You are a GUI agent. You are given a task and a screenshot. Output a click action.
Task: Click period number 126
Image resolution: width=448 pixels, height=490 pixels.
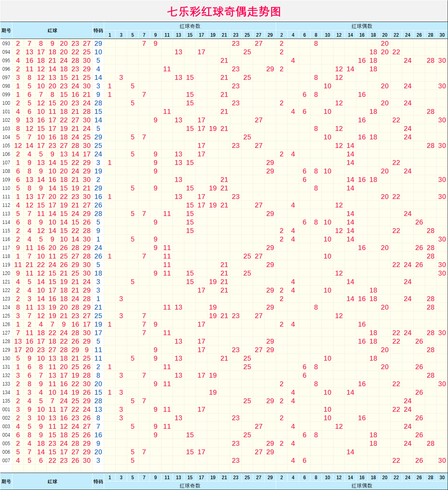click(x=6, y=324)
